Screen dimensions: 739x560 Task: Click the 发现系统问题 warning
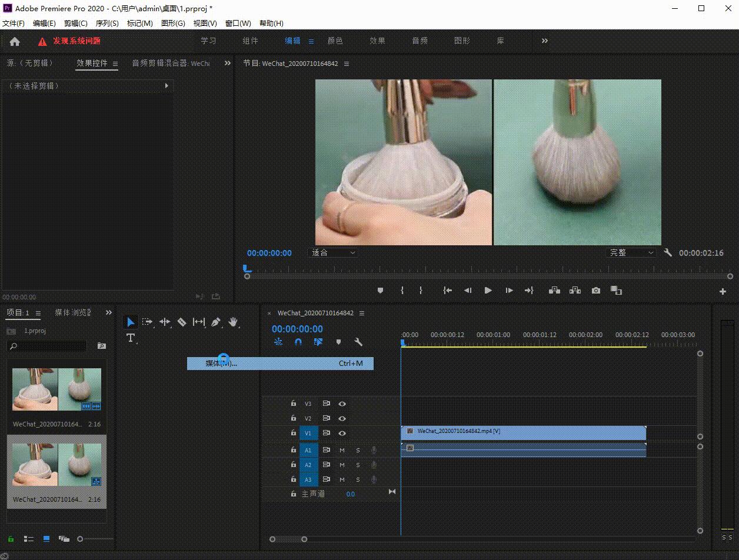(x=76, y=41)
